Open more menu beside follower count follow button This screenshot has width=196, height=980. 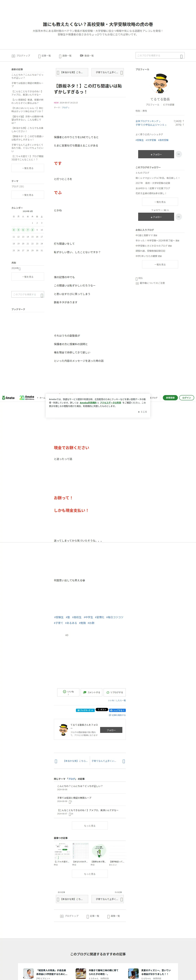[x=179, y=217]
